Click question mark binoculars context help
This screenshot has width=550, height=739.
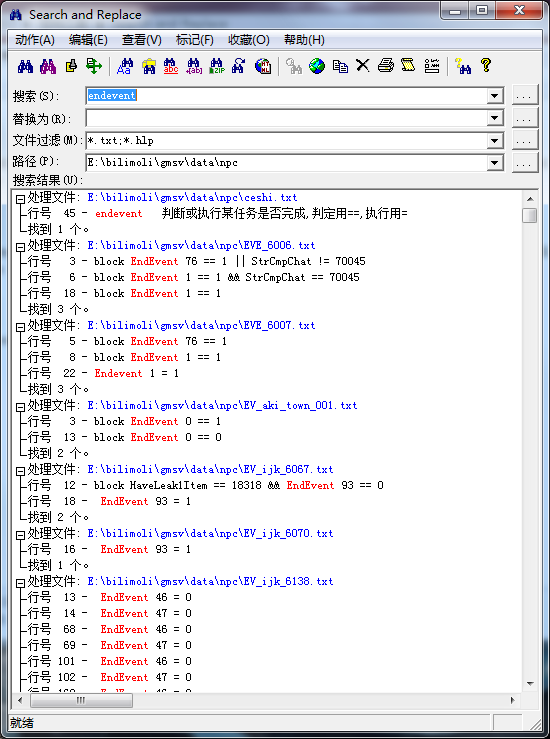(x=463, y=66)
